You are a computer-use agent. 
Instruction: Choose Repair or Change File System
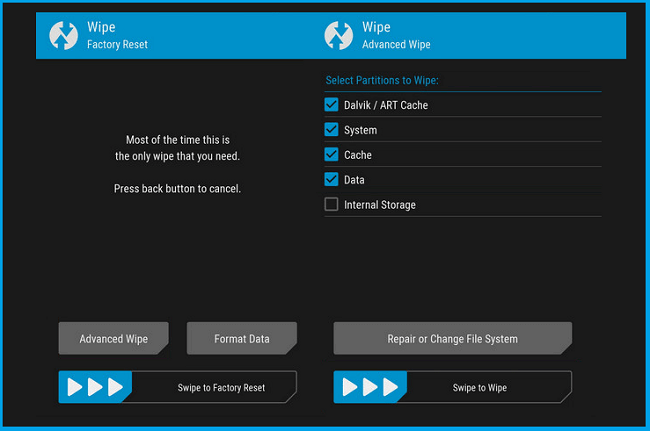452,339
